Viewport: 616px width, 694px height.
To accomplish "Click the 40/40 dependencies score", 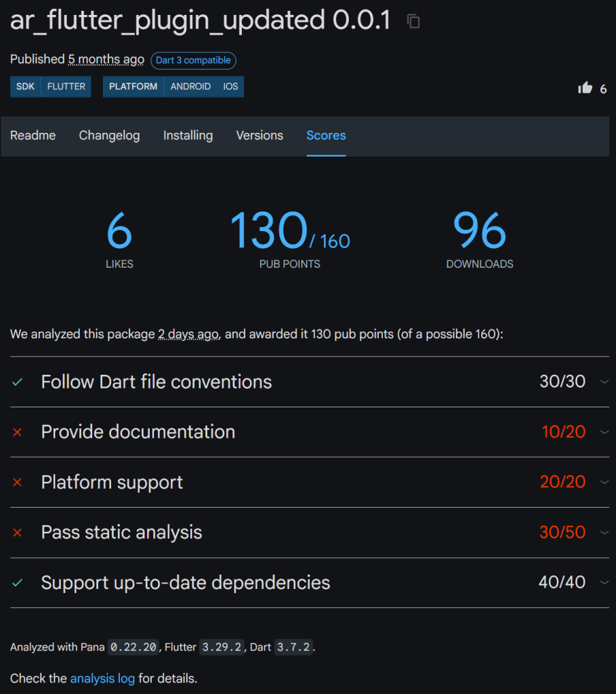I will pyautogui.click(x=562, y=582).
